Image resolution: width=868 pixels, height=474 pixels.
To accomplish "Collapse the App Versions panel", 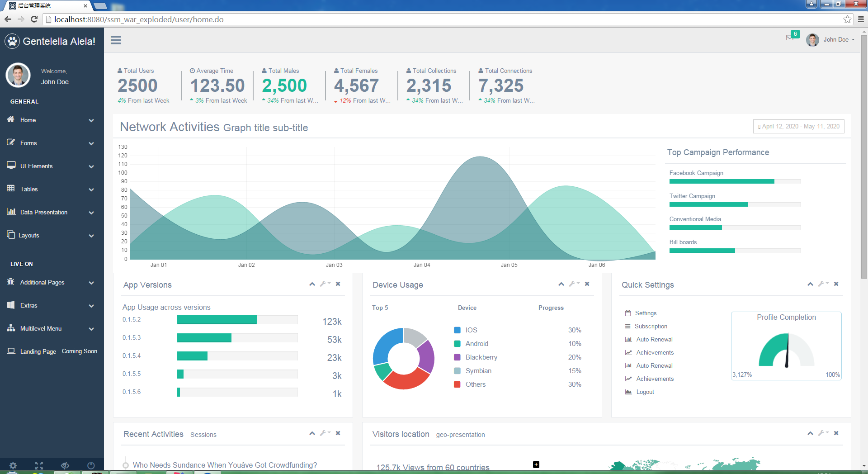I will [x=312, y=284].
